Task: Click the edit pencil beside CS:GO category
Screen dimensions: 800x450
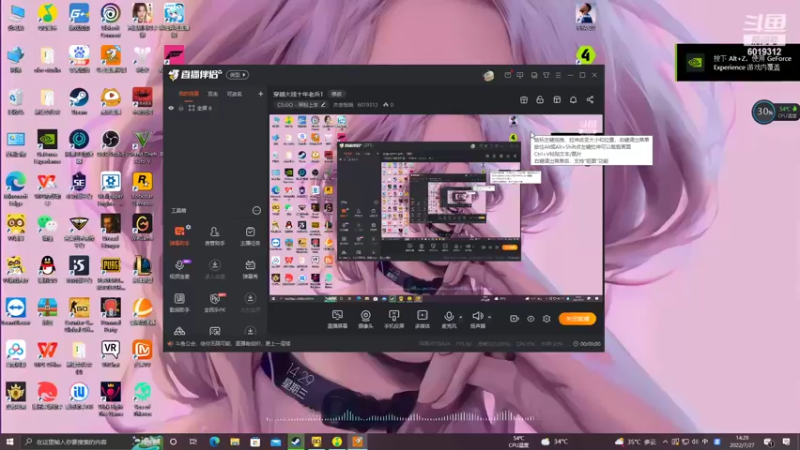Action: point(323,105)
